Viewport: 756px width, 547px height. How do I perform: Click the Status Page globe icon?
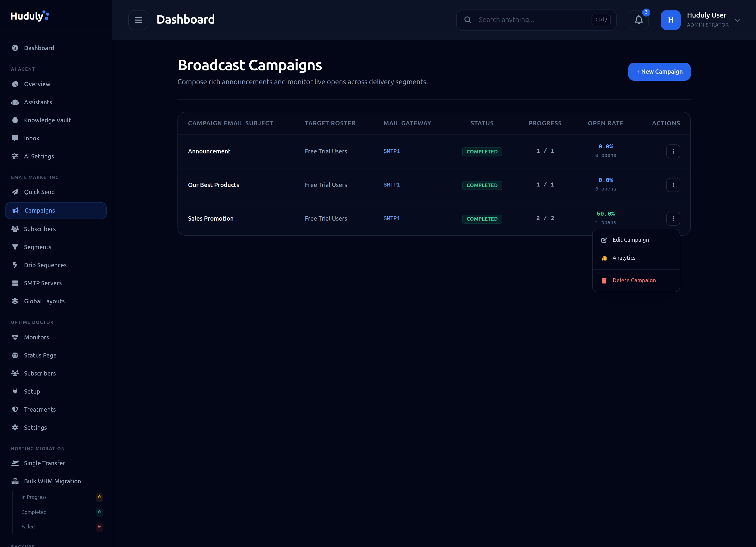(15, 355)
